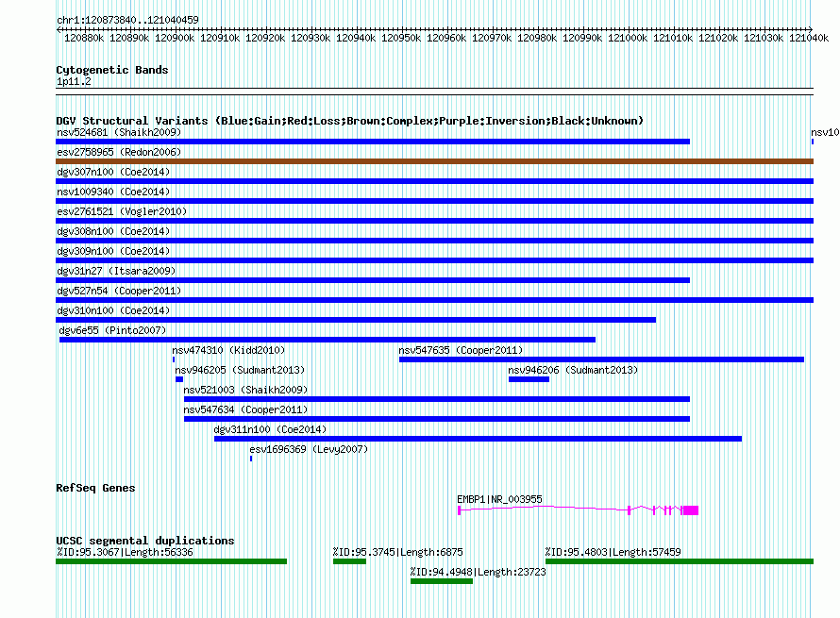Click the 120880k ruler position

(x=84, y=38)
